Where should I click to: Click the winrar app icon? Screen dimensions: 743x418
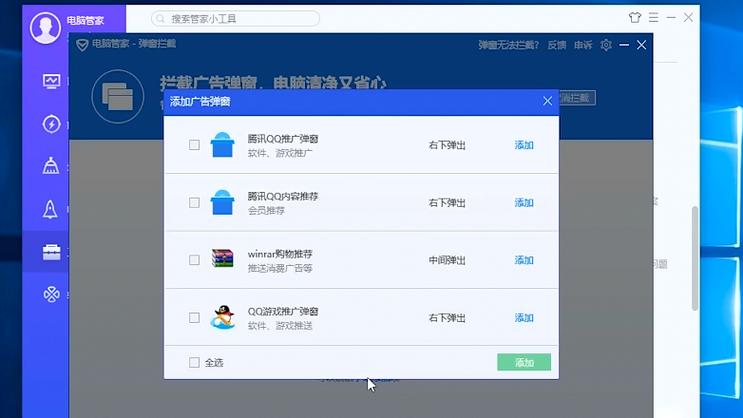coord(222,258)
